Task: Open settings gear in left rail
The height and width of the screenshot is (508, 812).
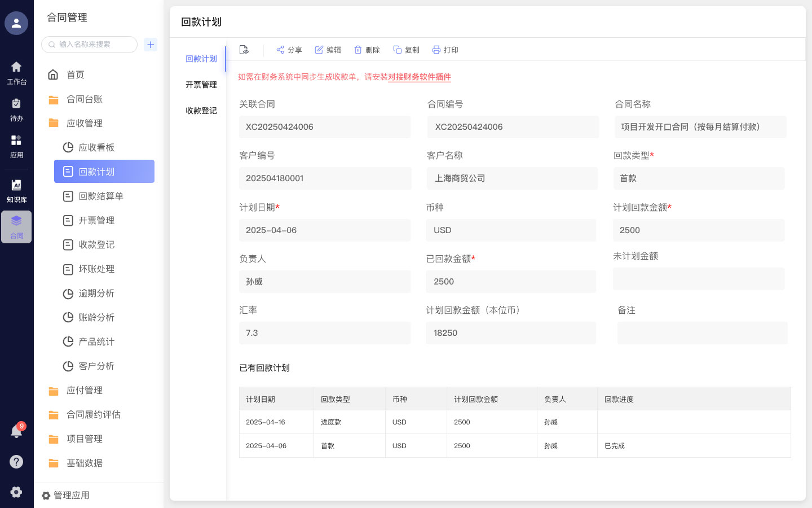Action: [16, 492]
